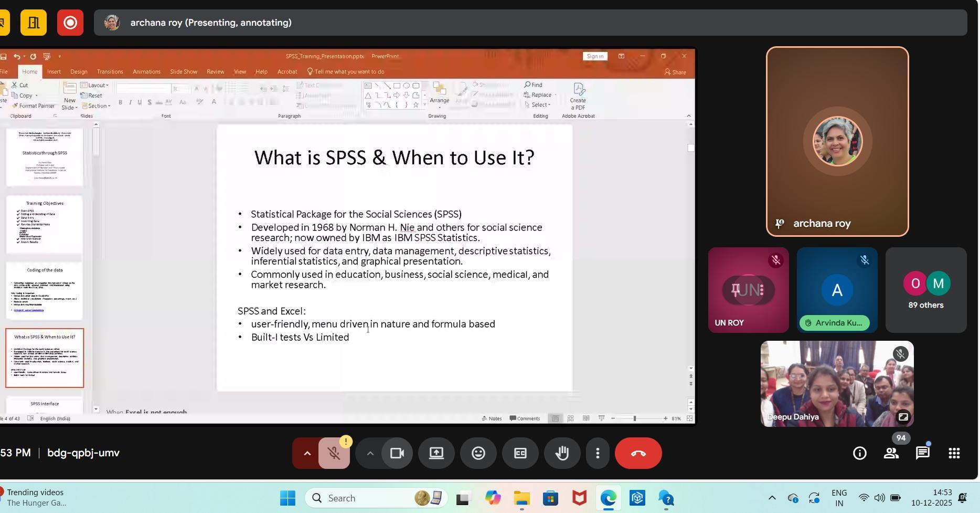The image size is (980, 513).
Task: Select the Training Objectives slide thumbnail
Action: tap(45, 224)
